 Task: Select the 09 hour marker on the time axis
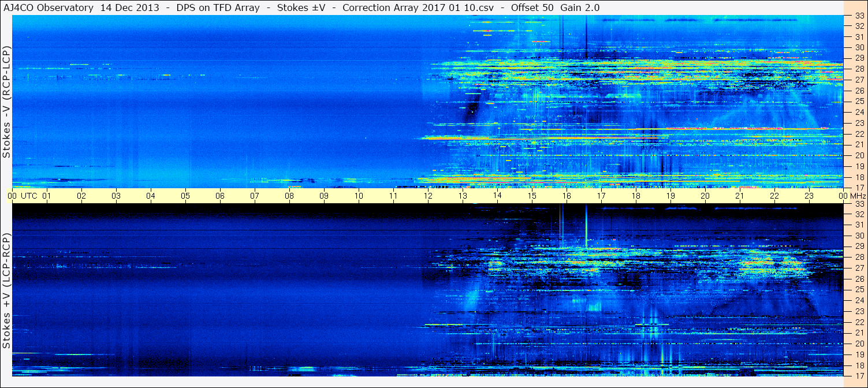coord(324,196)
